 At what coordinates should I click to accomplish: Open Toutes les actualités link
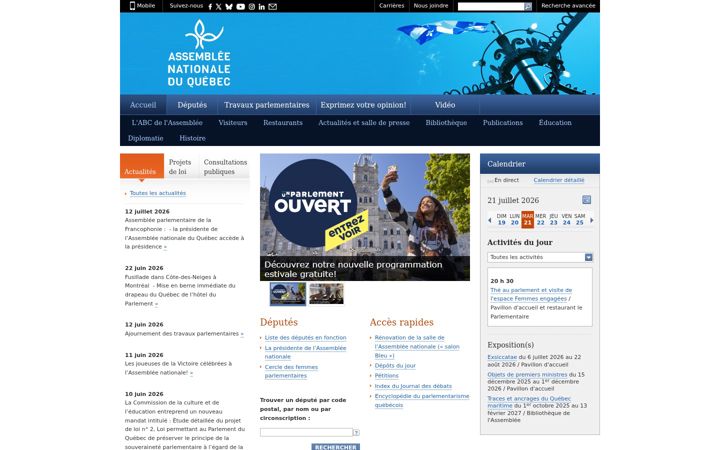(x=158, y=193)
